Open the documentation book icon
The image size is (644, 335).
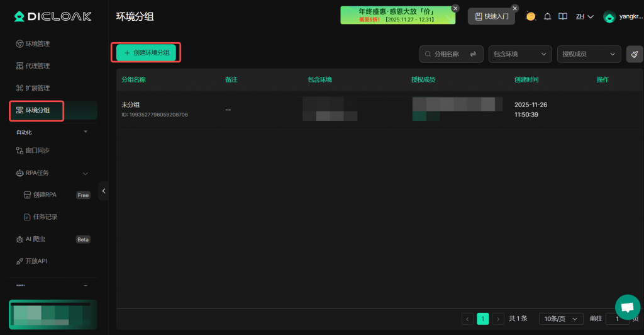pos(563,16)
